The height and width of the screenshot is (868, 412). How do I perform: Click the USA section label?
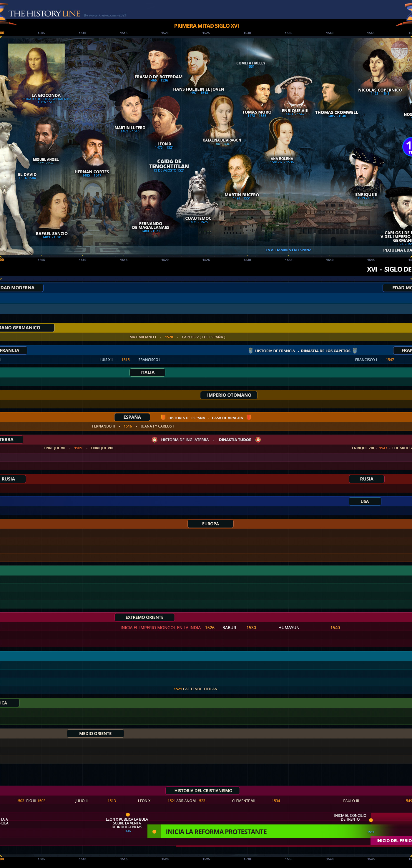pyautogui.click(x=365, y=501)
